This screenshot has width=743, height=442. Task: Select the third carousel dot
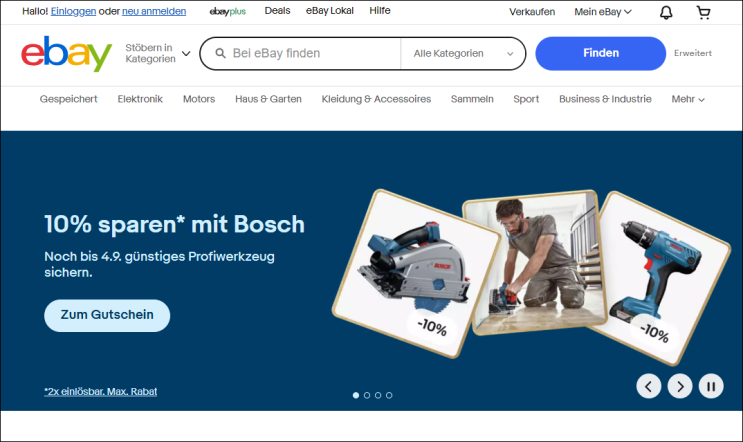(x=378, y=395)
